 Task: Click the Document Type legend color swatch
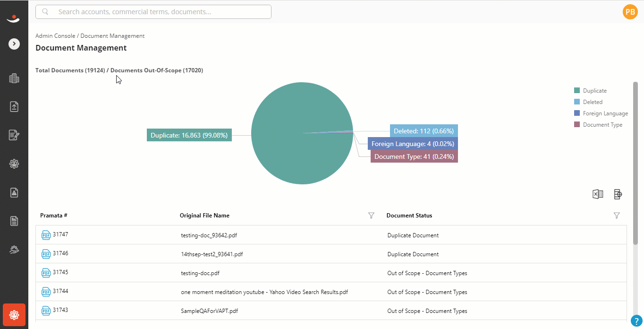[x=576, y=125]
